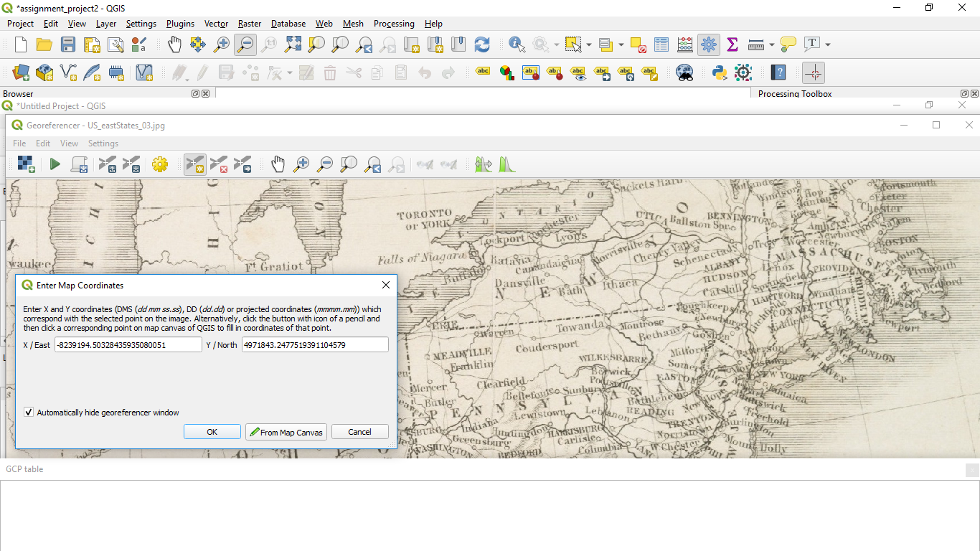Click the Pan Map to Selection icon
The height and width of the screenshot is (551, 980).
pos(198,44)
